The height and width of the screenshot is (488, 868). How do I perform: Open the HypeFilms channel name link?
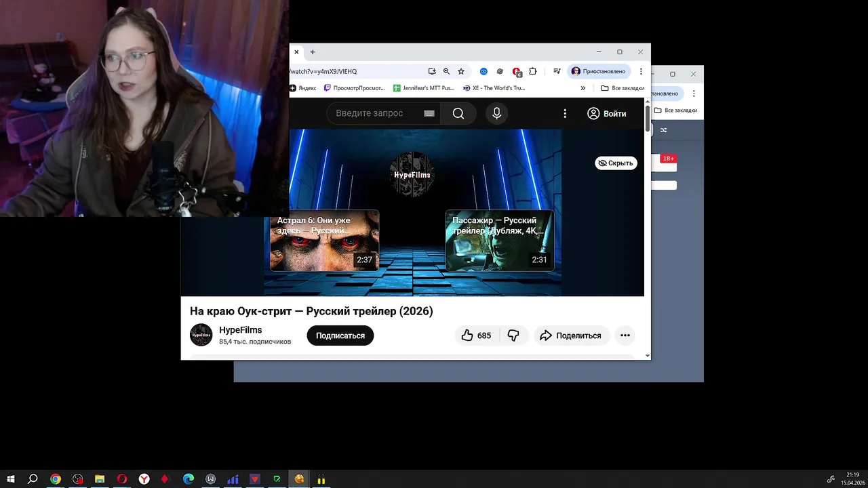tap(240, 330)
